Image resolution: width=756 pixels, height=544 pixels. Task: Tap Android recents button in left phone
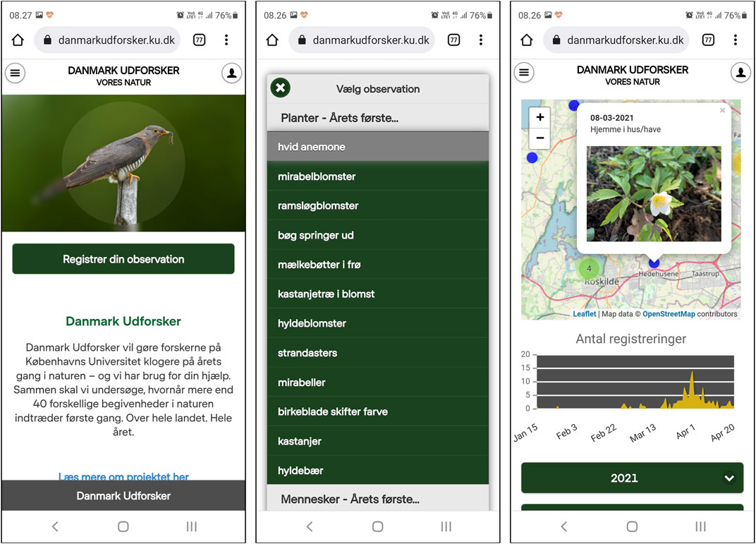point(192,526)
